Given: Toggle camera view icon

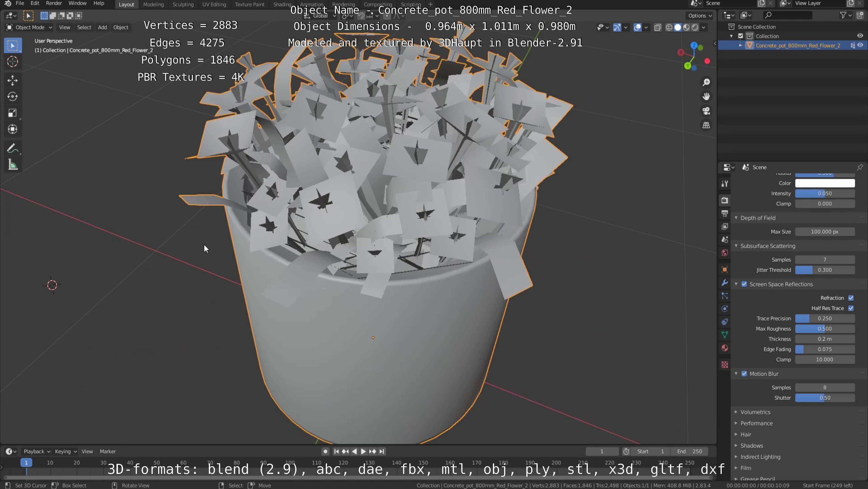Looking at the screenshot, I should 706,111.
